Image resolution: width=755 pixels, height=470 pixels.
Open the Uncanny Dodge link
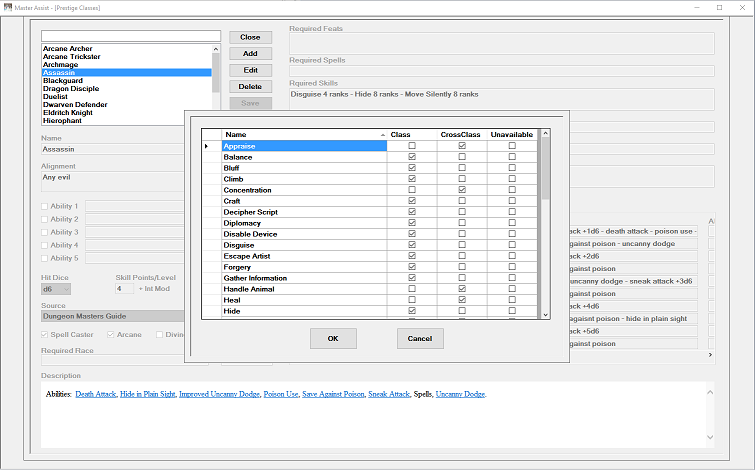[x=460, y=394]
